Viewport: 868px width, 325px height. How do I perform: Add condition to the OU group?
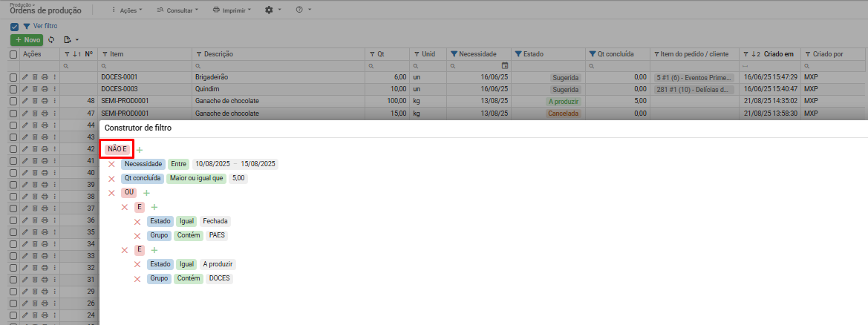pyautogui.click(x=147, y=193)
